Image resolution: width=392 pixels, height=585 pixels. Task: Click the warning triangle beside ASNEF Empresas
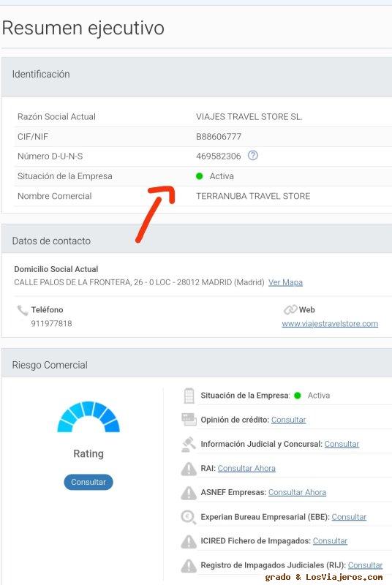(189, 493)
